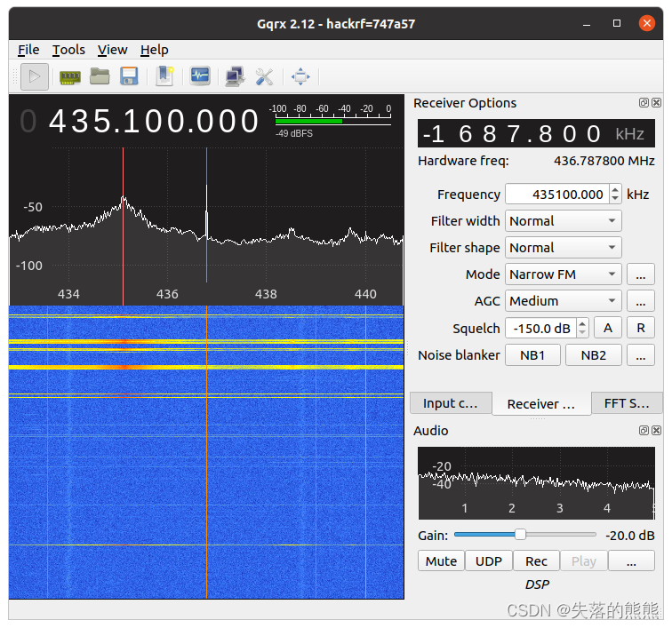This screenshot has height=628, width=672.
Task: Close the Audio panel
Action: click(656, 431)
